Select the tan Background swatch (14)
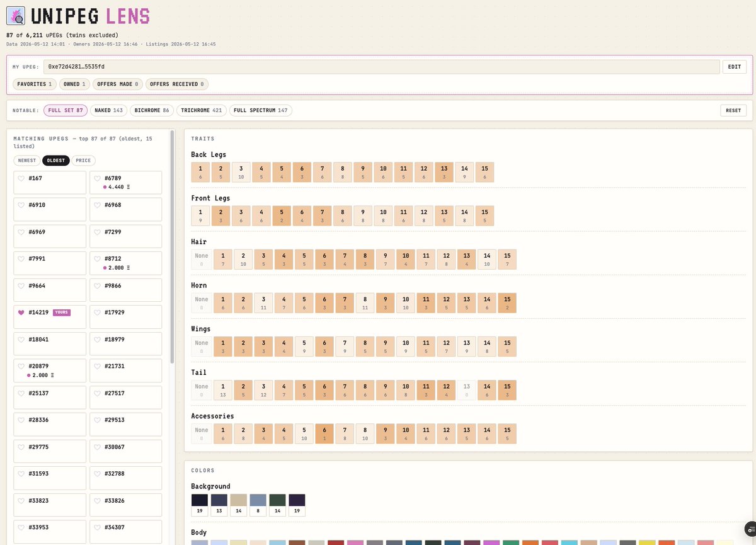 pos(238,505)
